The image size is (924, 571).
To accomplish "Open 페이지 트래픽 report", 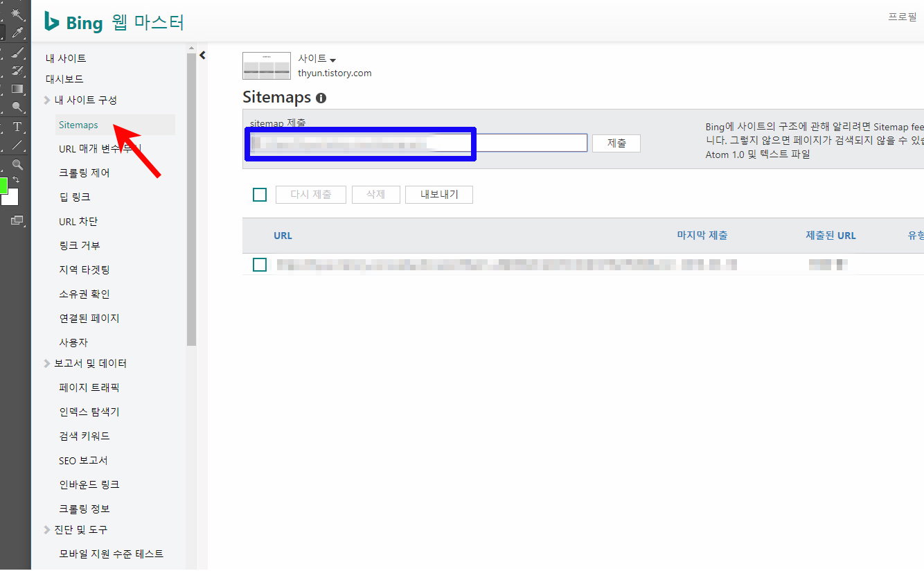I will click(x=89, y=388).
